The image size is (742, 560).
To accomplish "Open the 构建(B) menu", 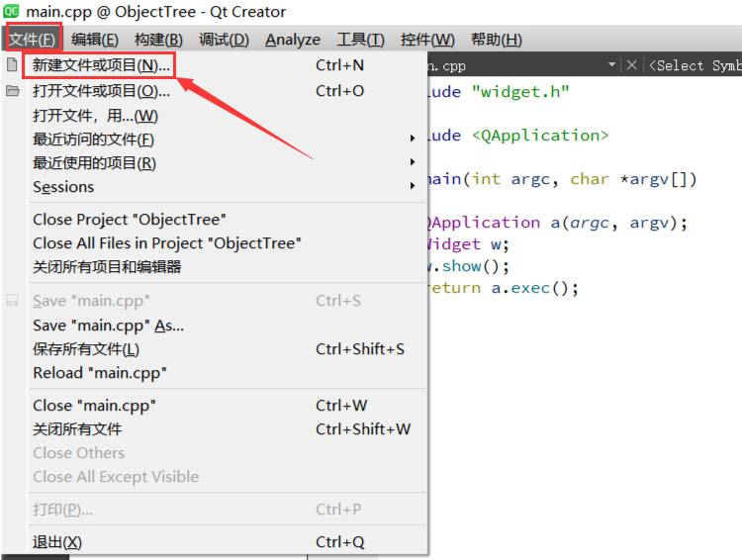I will tap(158, 40).
